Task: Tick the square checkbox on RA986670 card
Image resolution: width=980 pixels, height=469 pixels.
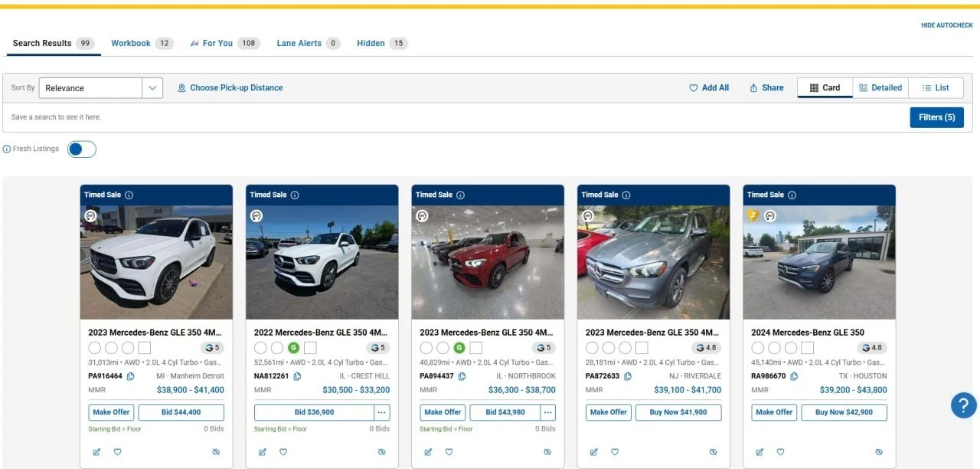Action: coord(807,348)
